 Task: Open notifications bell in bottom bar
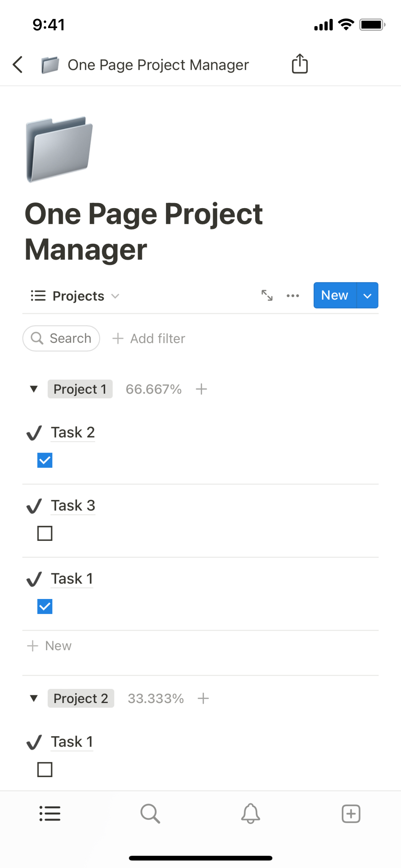pyautogui.click(x=251, y=813)
